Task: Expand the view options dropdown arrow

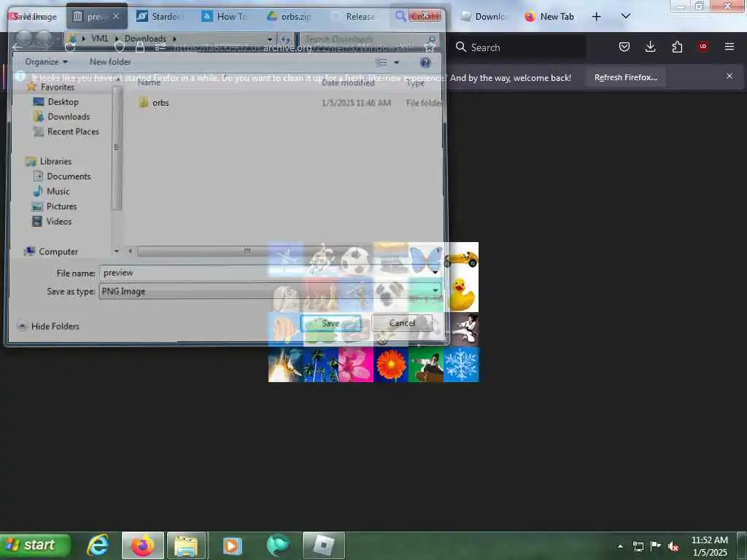Action: (396, 63)
